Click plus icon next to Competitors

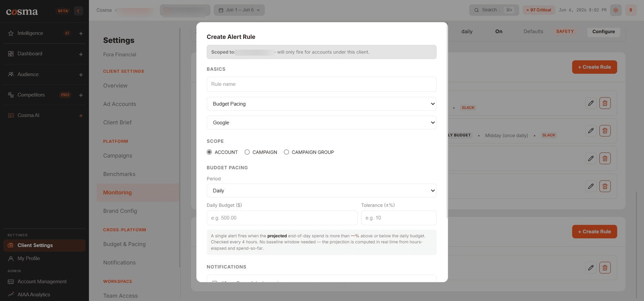81,95
